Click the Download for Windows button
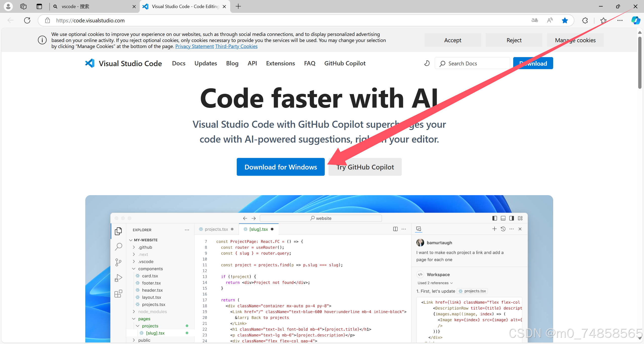644x344 pixels. coord(280,167)
